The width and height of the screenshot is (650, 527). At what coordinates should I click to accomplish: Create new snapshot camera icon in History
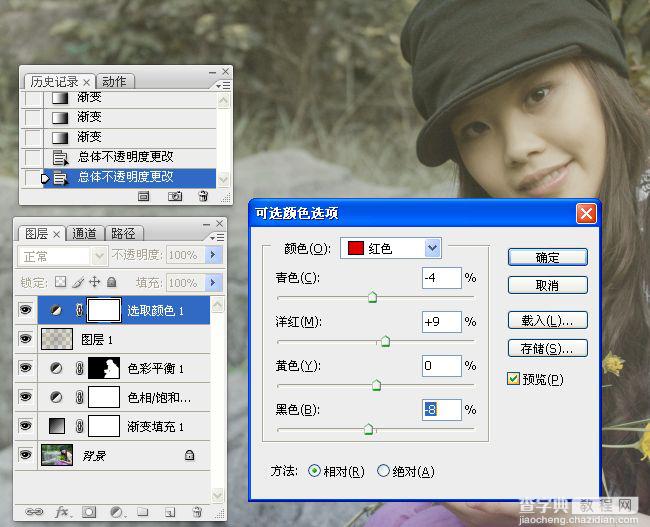(175, 196)
